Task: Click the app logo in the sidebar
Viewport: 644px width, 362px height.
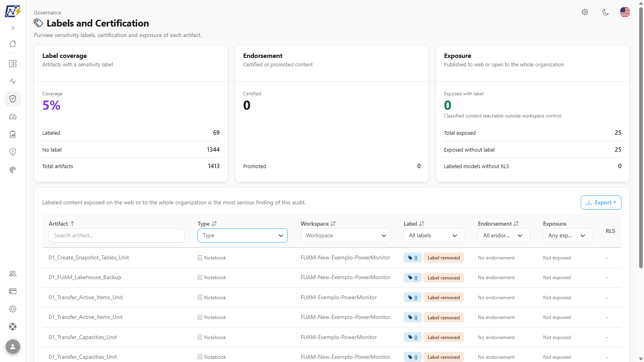Action: click(x=12, y=11)
